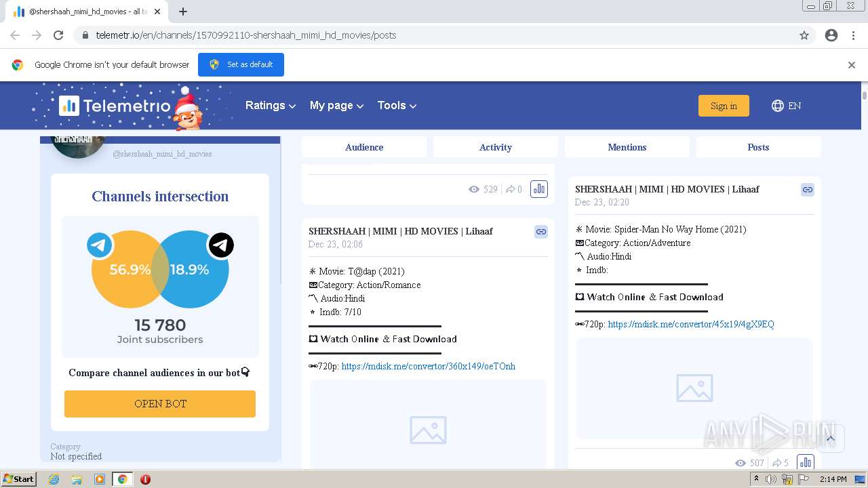Click the 15 780 joint subscribers count

(160, 325)
